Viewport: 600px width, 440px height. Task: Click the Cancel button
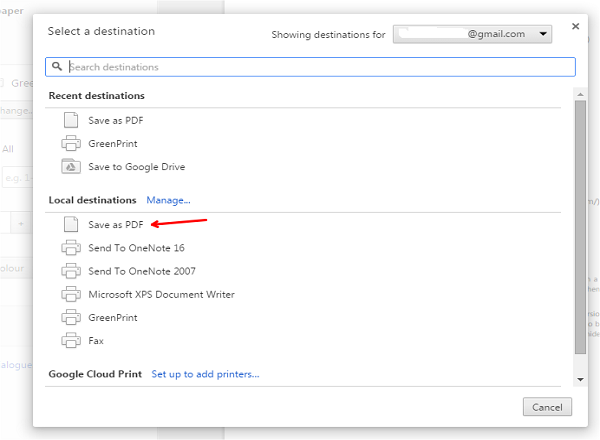pos(547,407)
